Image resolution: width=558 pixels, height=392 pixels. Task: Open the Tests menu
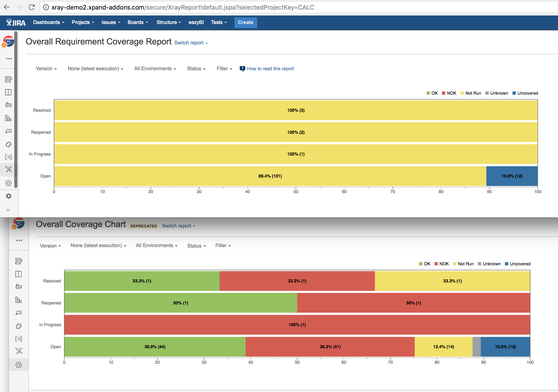click(x=218, y=22)
